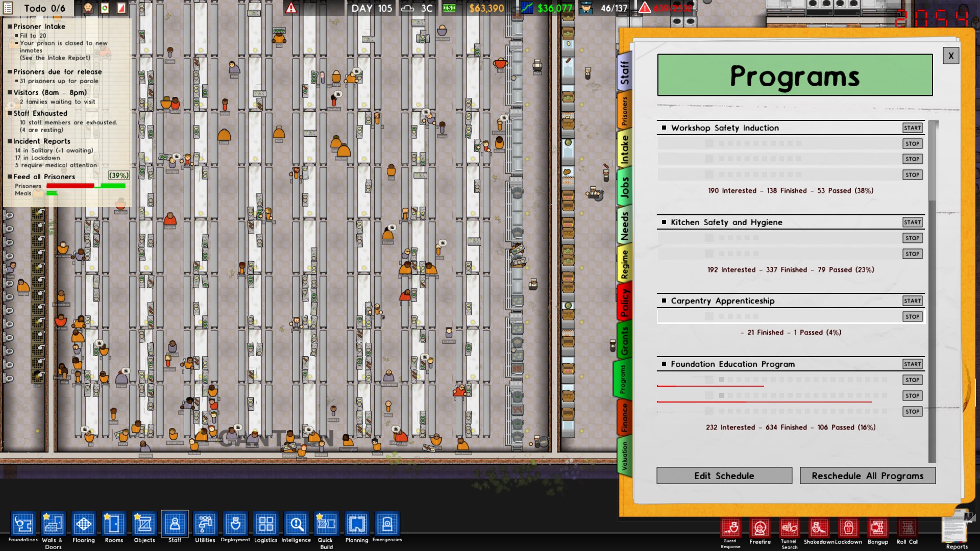The width and height of the screenshot is (980, 551).
Task: Click the red warning triangle beside DAY 105
Action: [291, 8]
